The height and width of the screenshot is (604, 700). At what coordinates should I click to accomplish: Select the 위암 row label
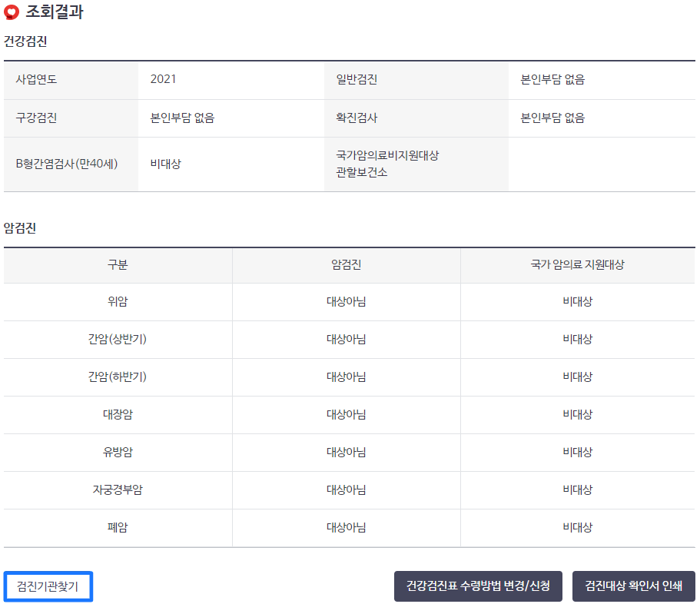(x=116, y=302)
